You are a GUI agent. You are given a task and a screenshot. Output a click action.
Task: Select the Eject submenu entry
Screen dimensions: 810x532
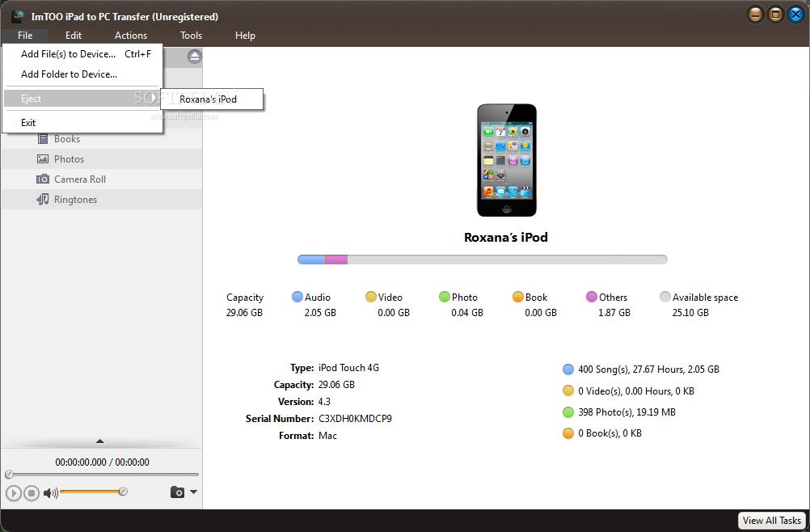tap(82, 99)
